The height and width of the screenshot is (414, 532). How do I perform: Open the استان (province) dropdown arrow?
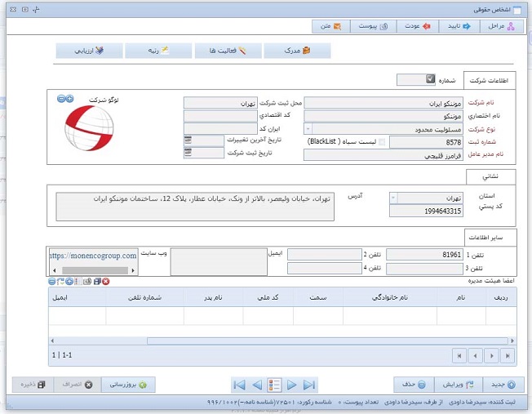tap(393, 198)
